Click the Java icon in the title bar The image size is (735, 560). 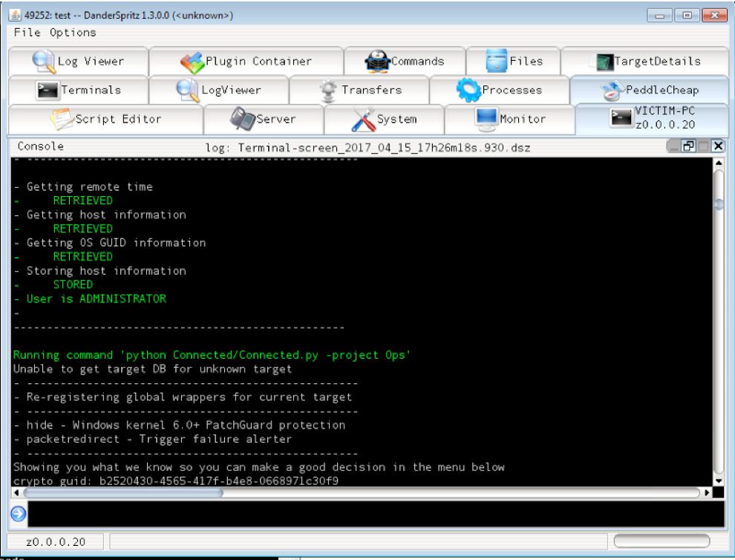[x=15, y=15]
